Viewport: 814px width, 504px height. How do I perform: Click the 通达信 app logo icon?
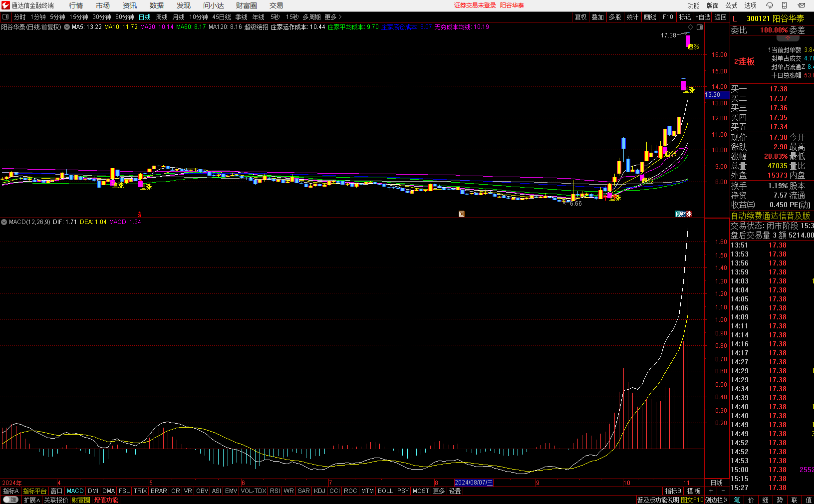tap(5, 5)
